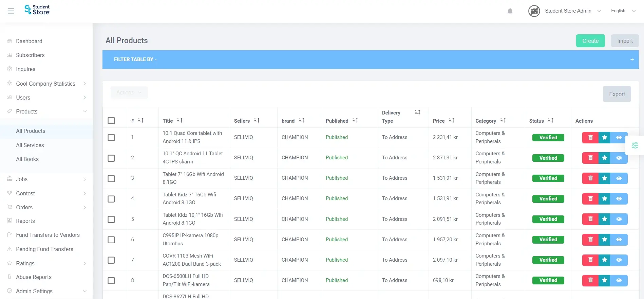Open the floating settings sliders panel

coord(635,145)
